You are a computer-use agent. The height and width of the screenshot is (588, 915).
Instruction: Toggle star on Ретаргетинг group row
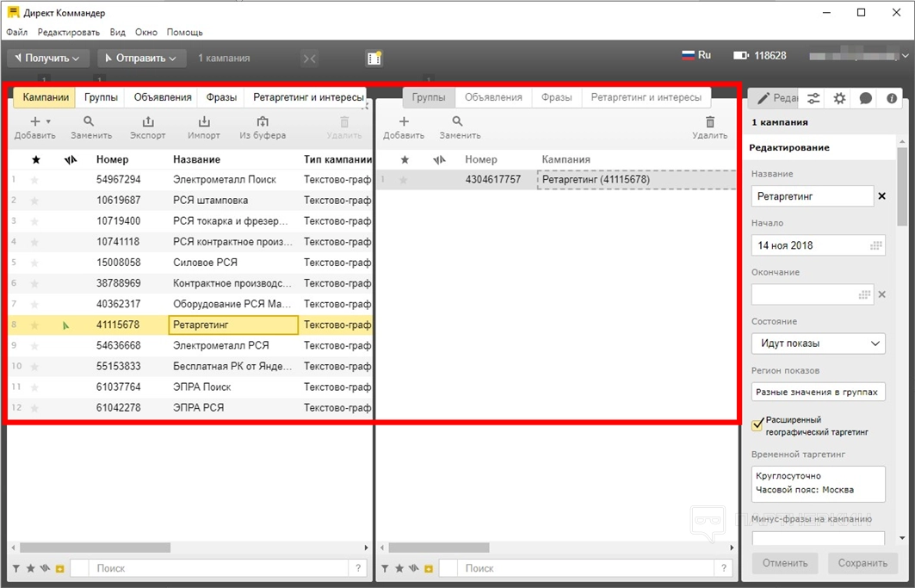[405, 180]
